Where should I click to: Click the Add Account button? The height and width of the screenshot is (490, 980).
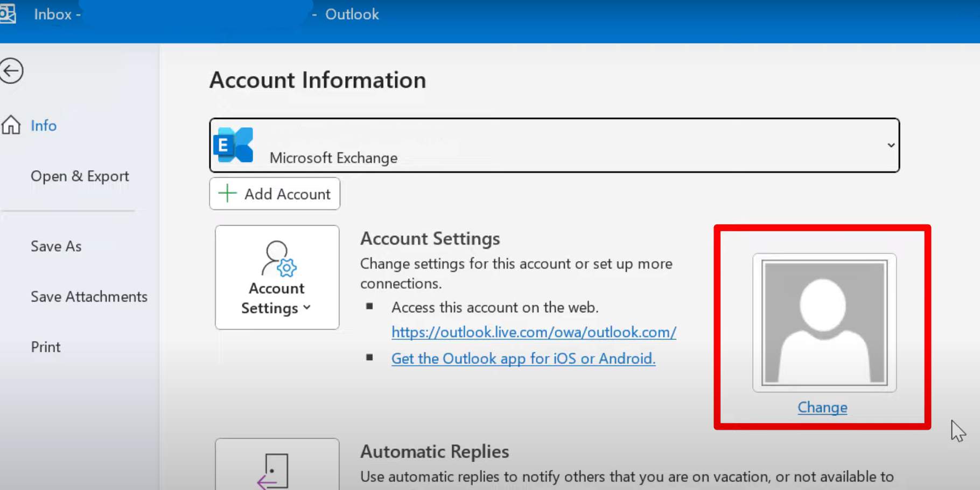[x=275, y=193]
